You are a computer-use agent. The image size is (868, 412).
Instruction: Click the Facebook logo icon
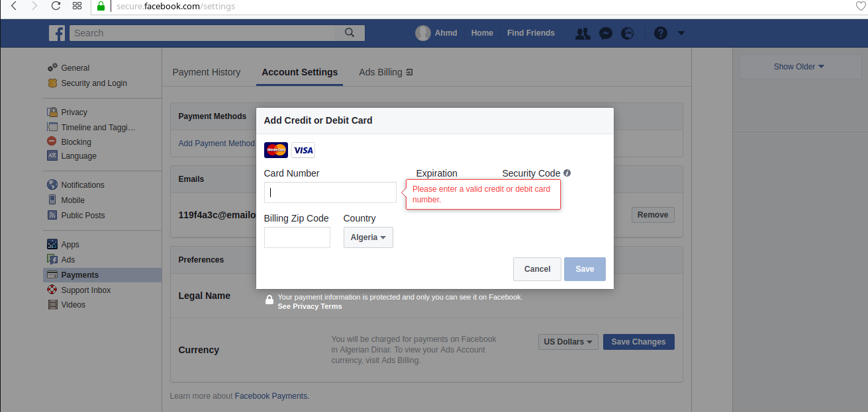click(57, 33)
